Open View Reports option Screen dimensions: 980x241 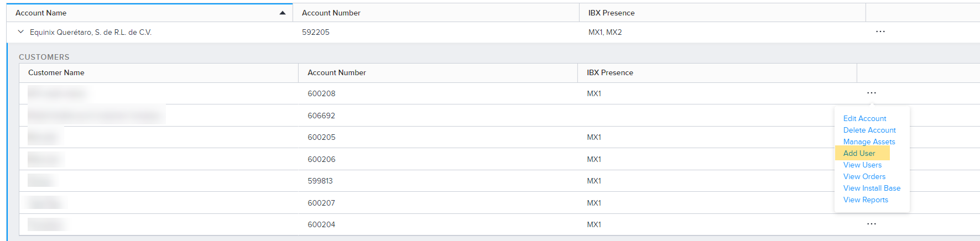coord(866,200)
